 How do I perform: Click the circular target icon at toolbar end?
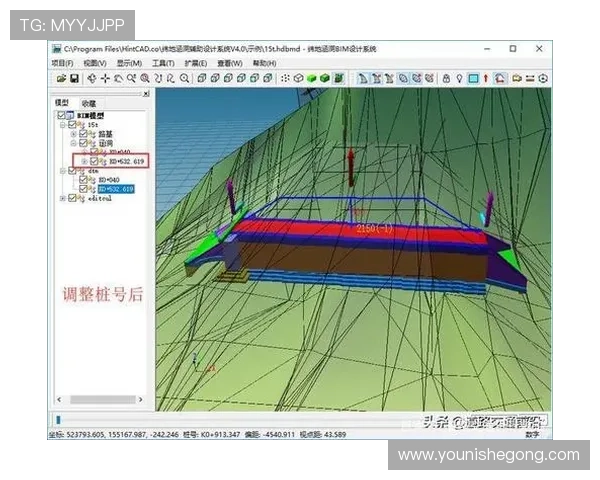click(x=543, y=78)
